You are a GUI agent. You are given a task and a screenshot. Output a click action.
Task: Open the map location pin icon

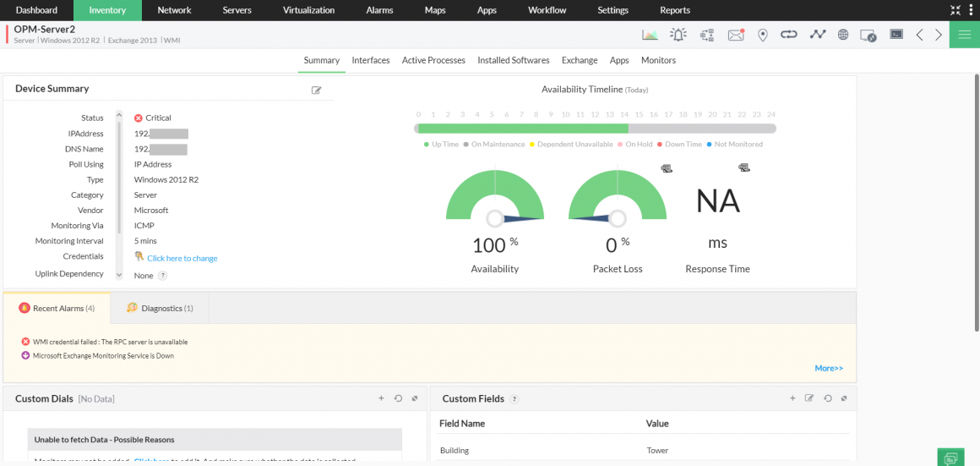[x=763, y=35]
